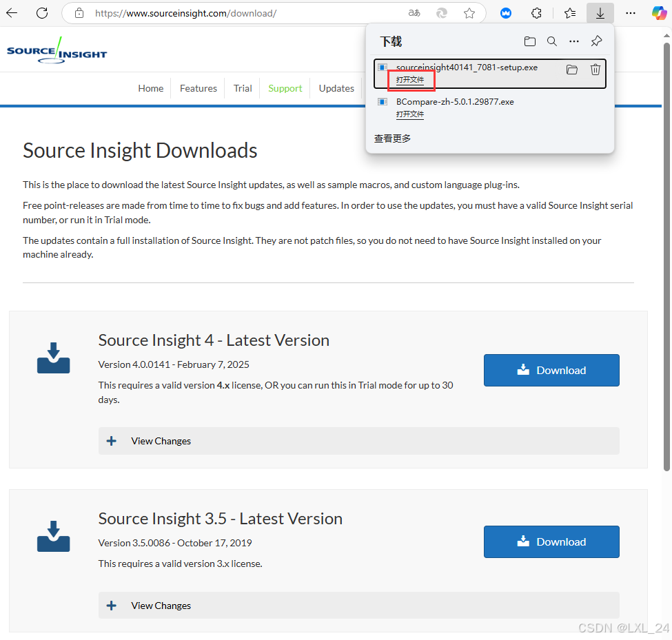Open downloads folder from panel header
This screenshot has height=640, width=672.
click(x=530, y=41)
